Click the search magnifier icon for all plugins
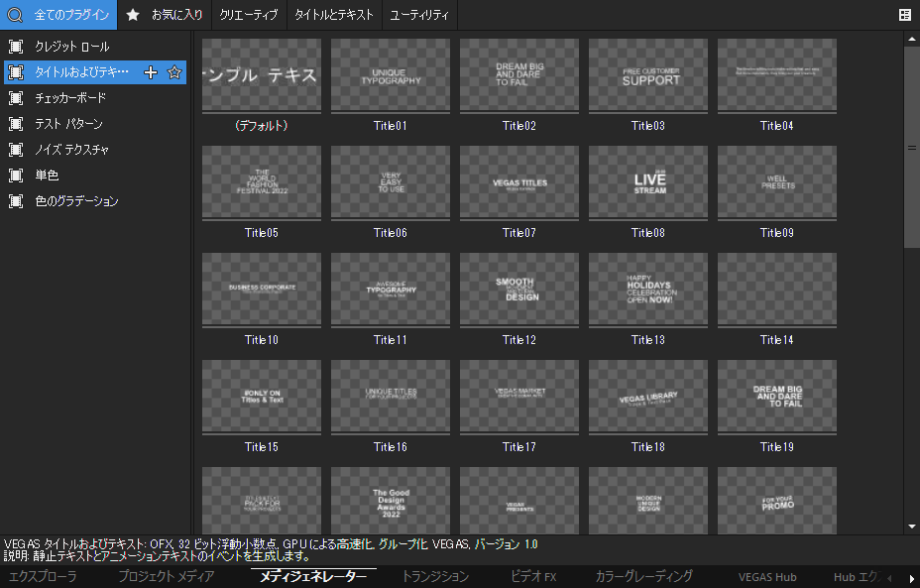 tap(15, 15)
